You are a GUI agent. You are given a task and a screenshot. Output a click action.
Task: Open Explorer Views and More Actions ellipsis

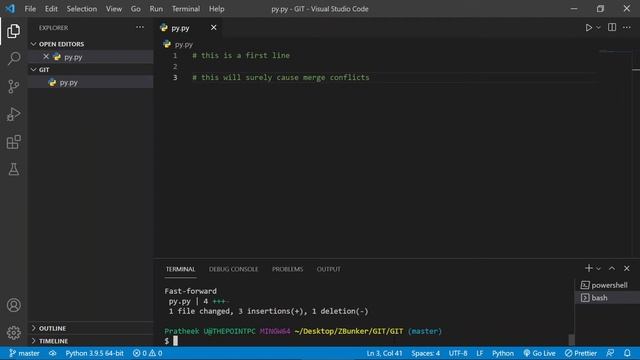(x=140, y=27)
